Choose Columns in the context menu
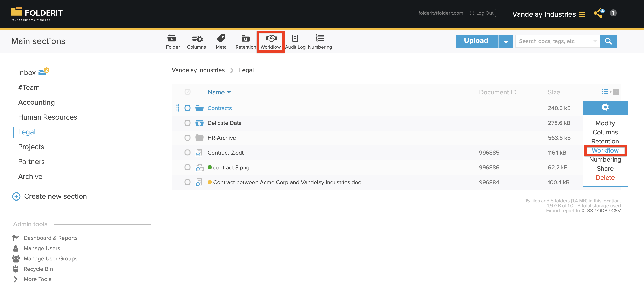Viewport: 644px width, 291px height. 605,132
